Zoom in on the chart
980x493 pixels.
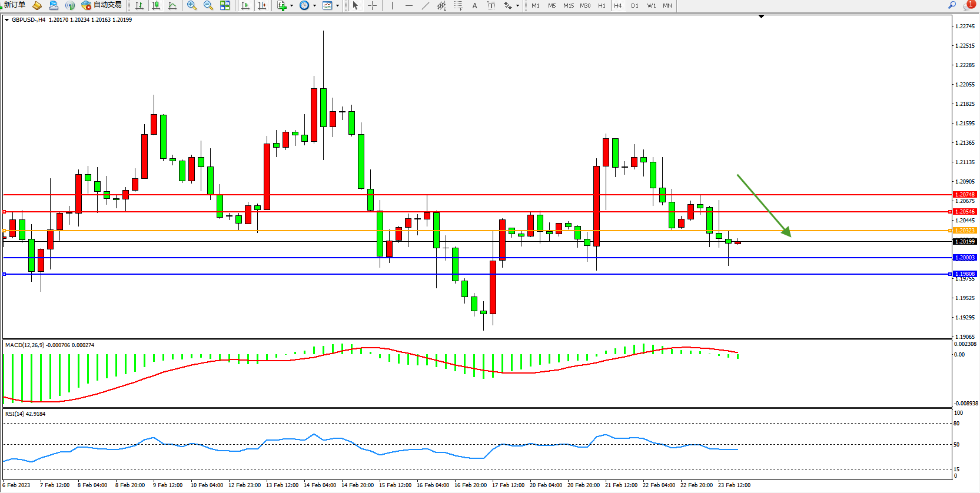tap(192, 6)
